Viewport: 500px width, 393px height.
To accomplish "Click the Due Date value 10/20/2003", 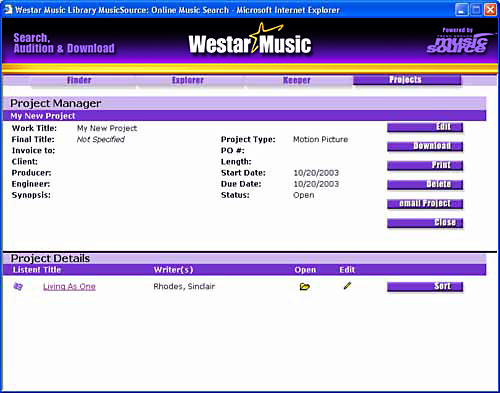I will click(x=316, y=184).
